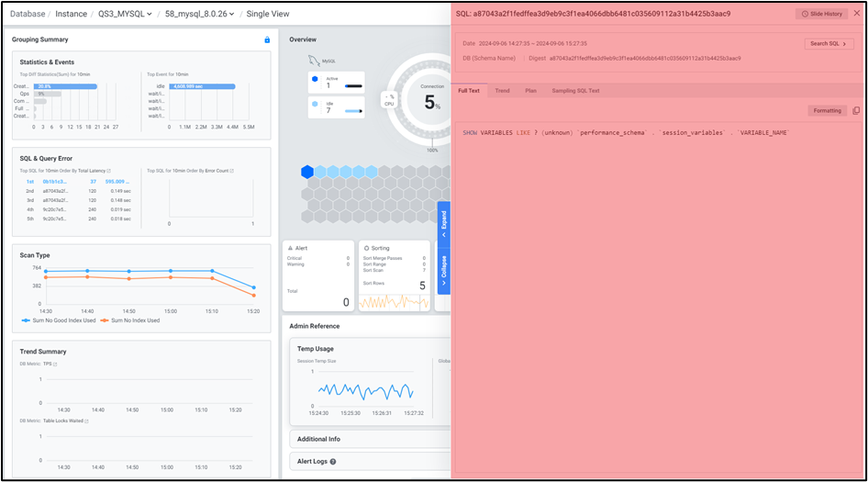868x482 pixels.
Task: Click the Alert Logs help icon
Action: [333, 462]
